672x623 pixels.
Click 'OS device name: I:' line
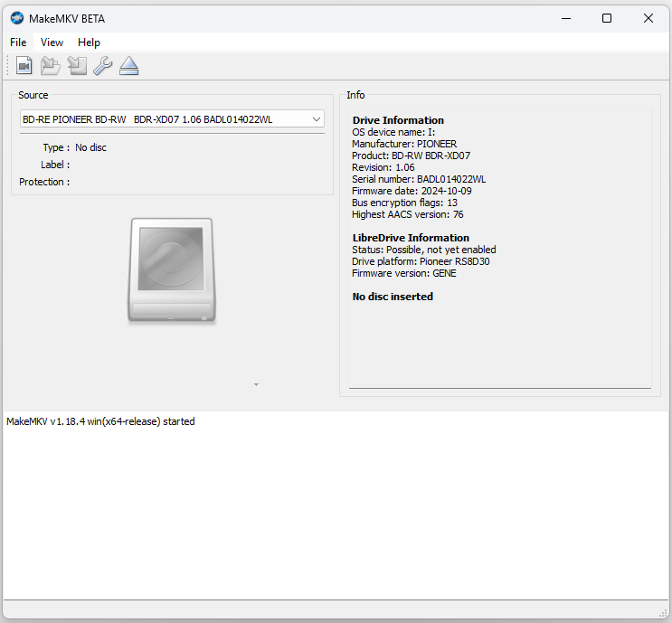pyautogui.click(x=393, y=132)
